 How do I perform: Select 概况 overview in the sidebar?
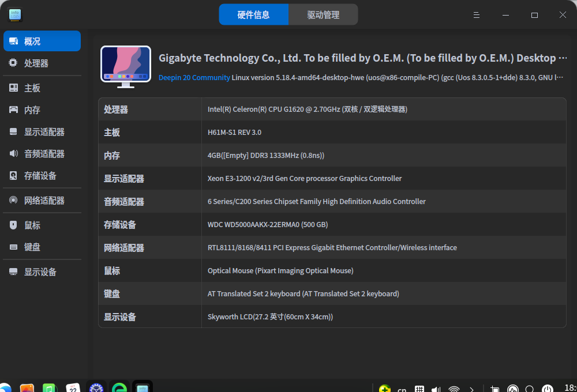tap(42, 40)
